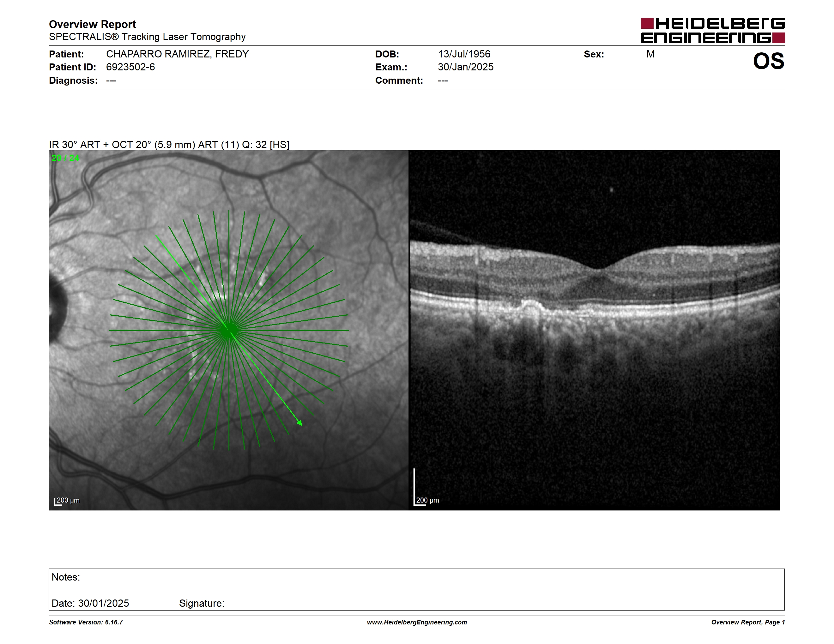This screenshot has height=644, width=834.
Task: Click the DOB: label
Action: 387,54
